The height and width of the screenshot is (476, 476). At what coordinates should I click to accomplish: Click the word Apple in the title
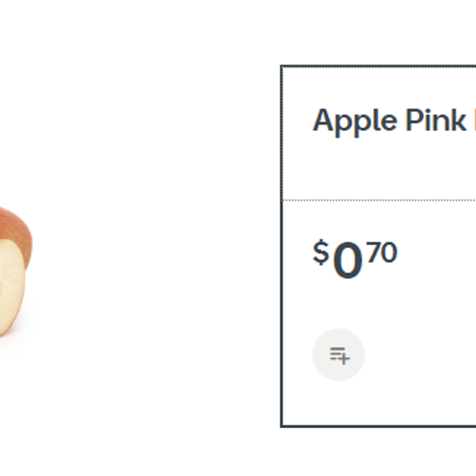[x=355, y=121]
